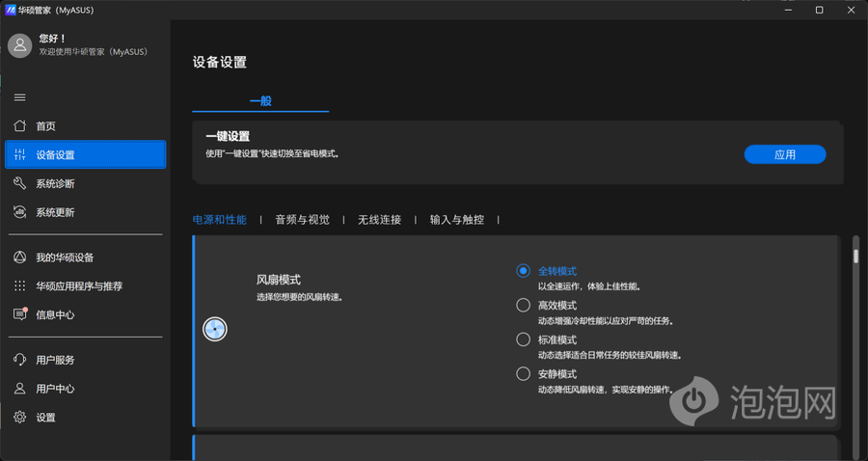Screen dimensions: 868x461
Task: Click the triangle icon beside 我的华硕设备
Action: point(20,258)
